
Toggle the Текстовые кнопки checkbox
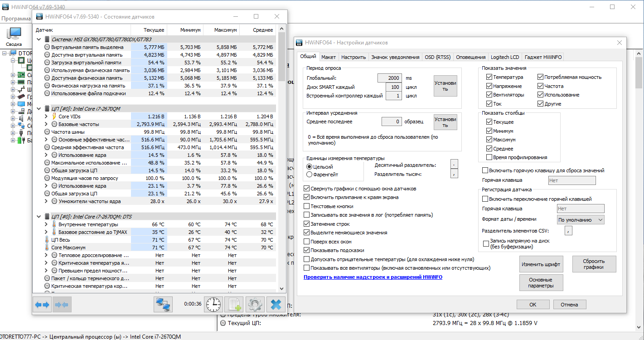click(307, 206)
